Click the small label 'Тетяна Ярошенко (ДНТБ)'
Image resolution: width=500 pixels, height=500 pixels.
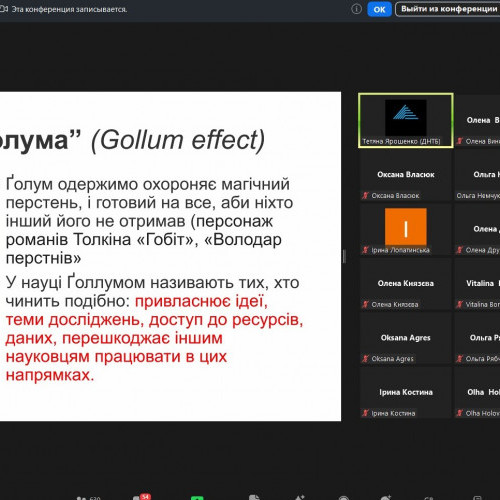click(x=401, y=141)
